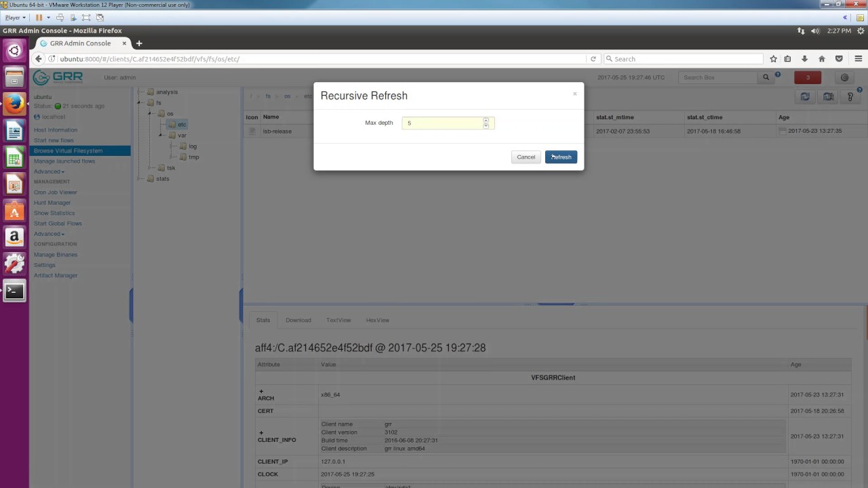Expand the CLIENT_INFO attribute row
This screenshot has width=868, height=488.
pos(261,432)
